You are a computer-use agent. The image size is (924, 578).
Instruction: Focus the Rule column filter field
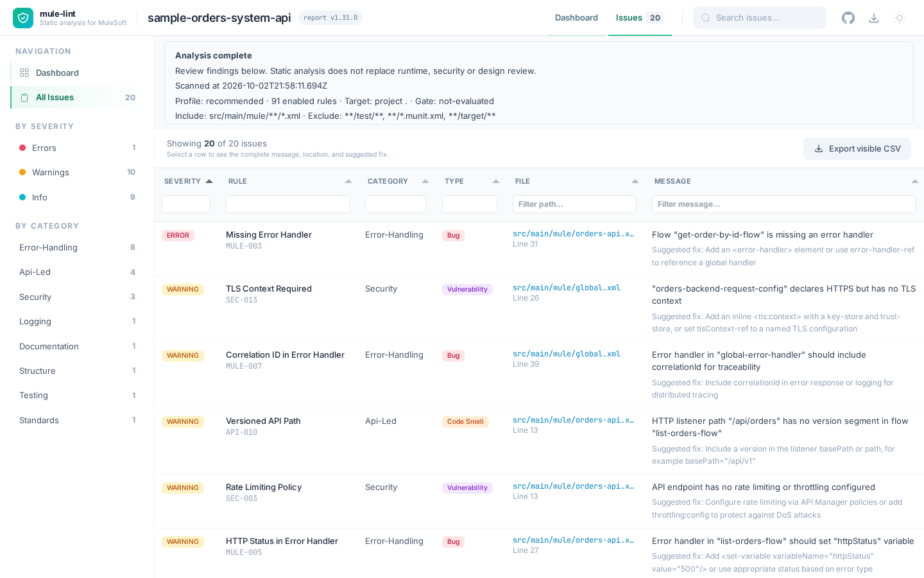coord(287,204)
